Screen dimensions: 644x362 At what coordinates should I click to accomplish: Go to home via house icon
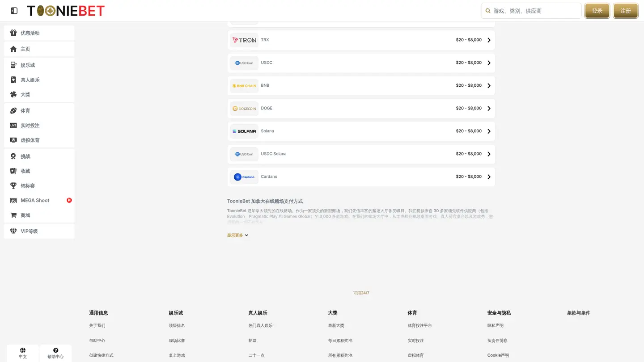[13, 49]
